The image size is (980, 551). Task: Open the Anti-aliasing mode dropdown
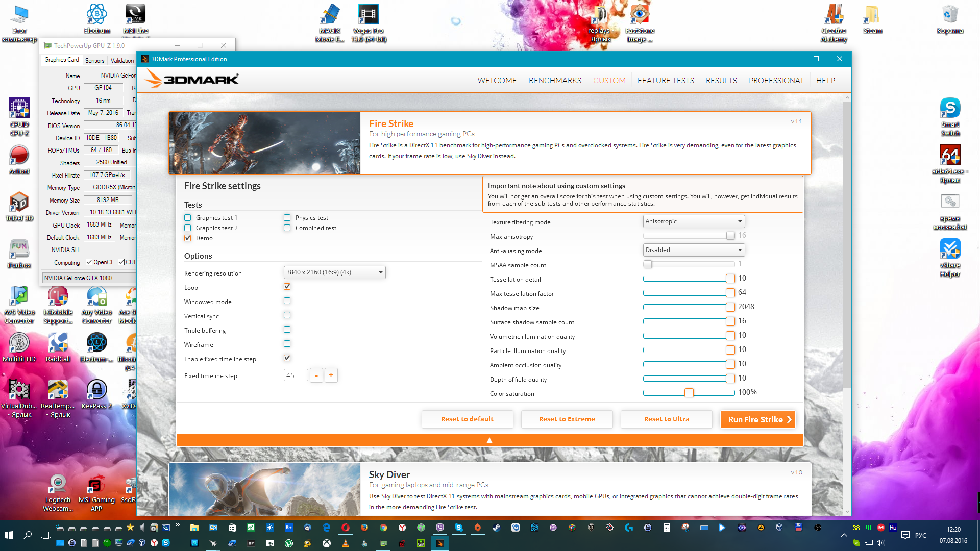[x=694, y=250]
